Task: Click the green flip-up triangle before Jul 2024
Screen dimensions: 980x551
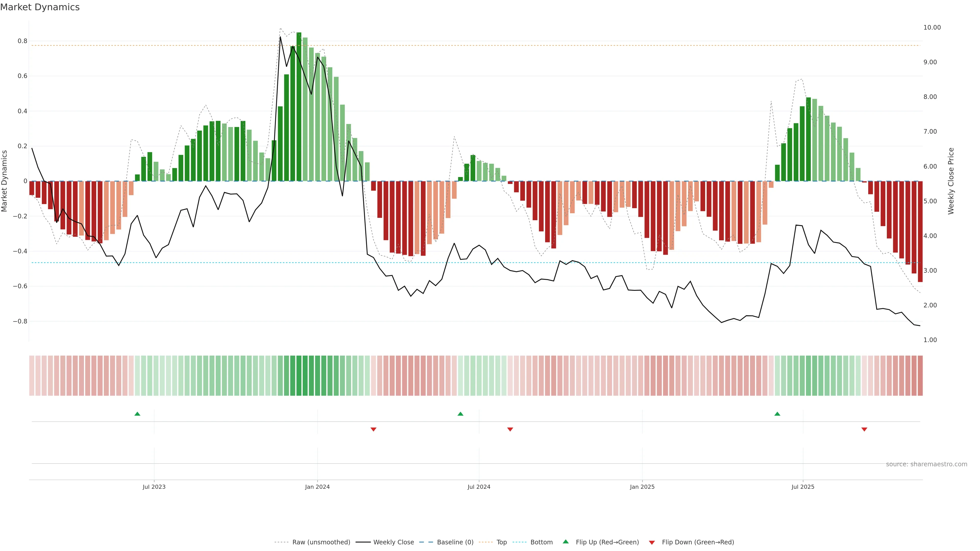Action: click(x=460, y=414)
